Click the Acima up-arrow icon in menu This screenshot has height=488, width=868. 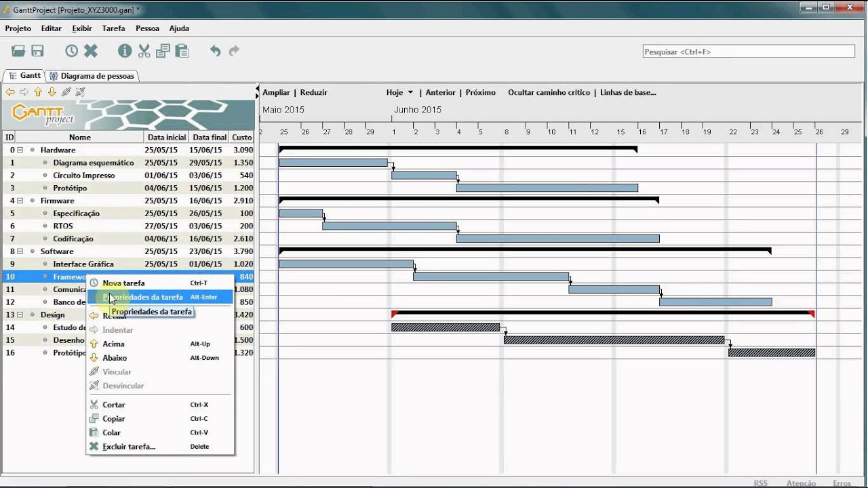94,344
